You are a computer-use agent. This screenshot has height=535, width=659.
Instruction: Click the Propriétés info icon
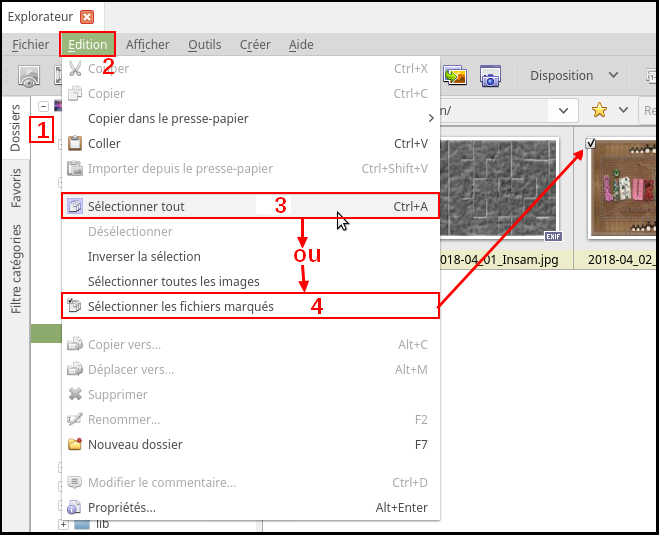[74, 507]
